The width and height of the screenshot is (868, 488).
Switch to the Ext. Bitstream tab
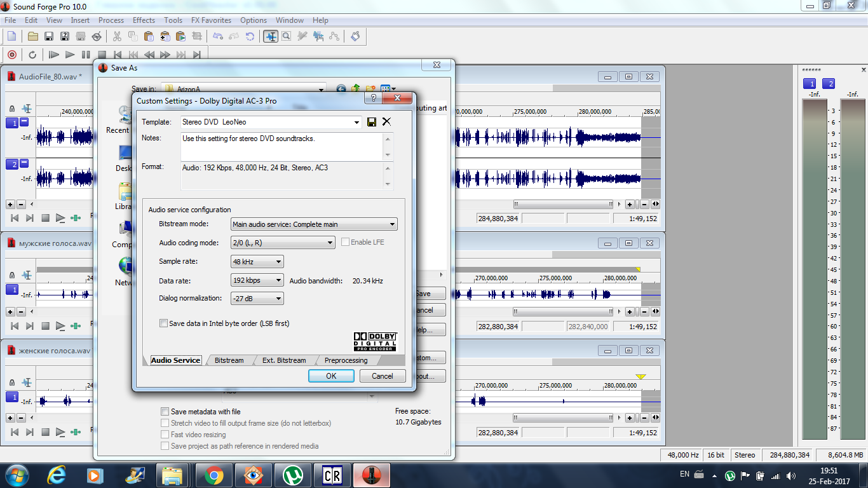[284, 360]
